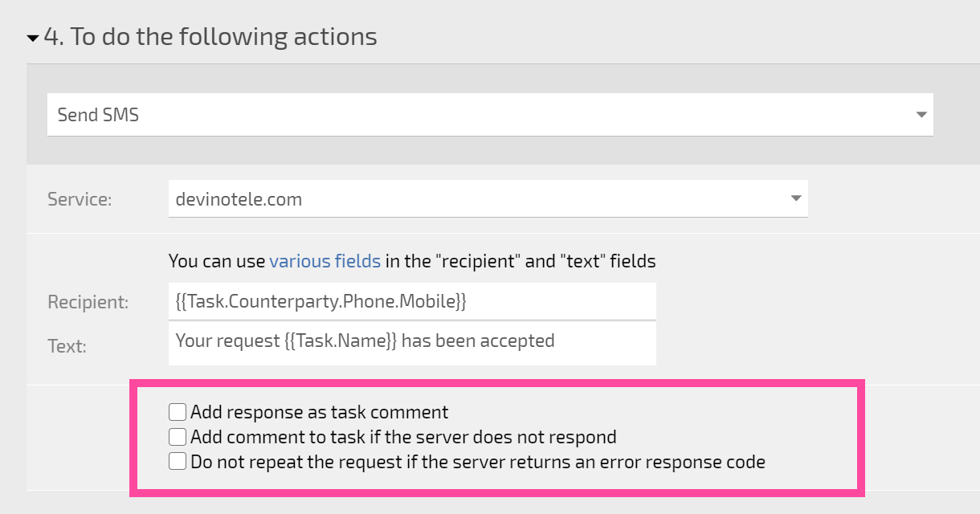Open the "various fields" link
The height and width of the screenshot is (514, 980).
pyautogui.click(x=325, y=261)
